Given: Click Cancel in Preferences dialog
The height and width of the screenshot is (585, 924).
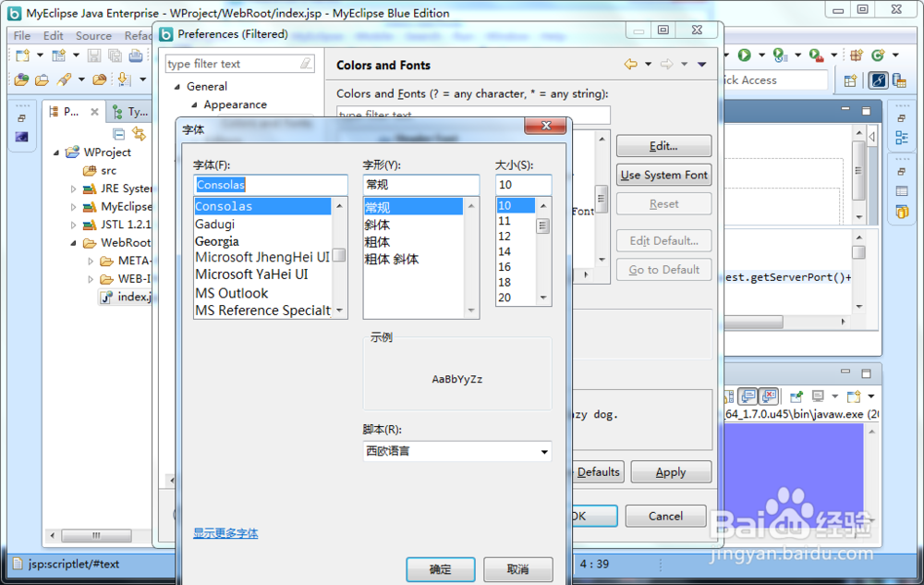Looking at the screenshot, I should point(665,516).
